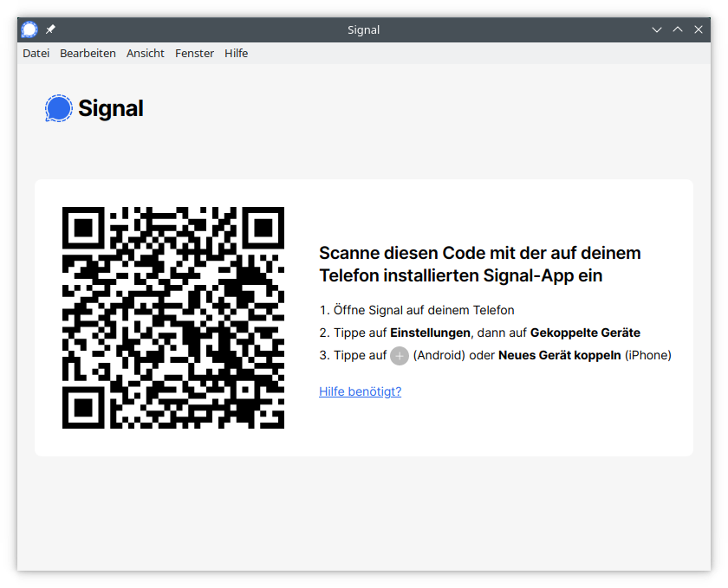This screenshot has width=728, height=588.
Task: Open the Fenster menu
Action: 194,53
